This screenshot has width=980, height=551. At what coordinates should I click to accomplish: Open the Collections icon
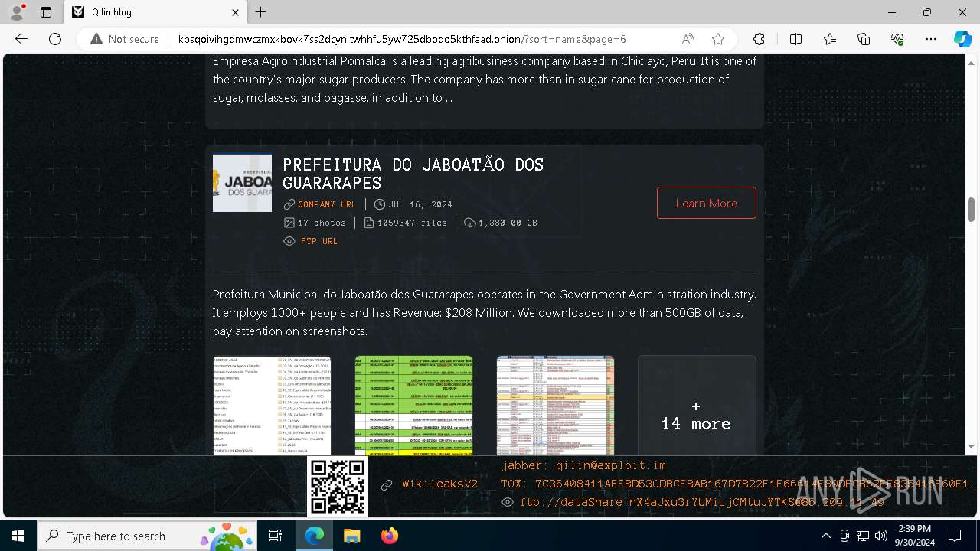click(864, 39)
